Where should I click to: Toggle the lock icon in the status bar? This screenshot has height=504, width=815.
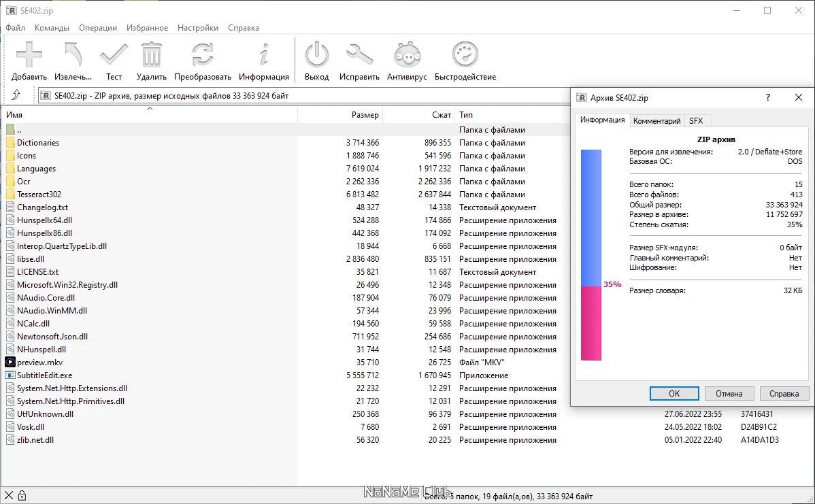pyautogui.click(x=23, y=494)
